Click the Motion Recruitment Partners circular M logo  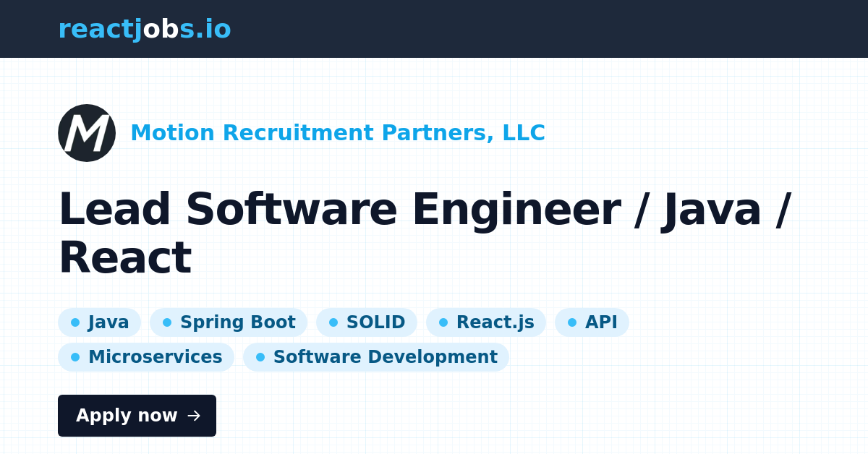(87, 133)
